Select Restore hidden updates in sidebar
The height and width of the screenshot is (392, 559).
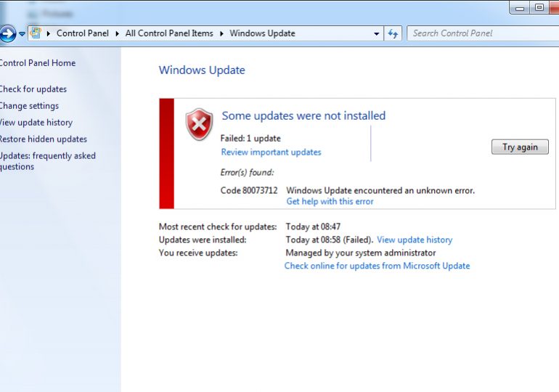pos(43,139)
